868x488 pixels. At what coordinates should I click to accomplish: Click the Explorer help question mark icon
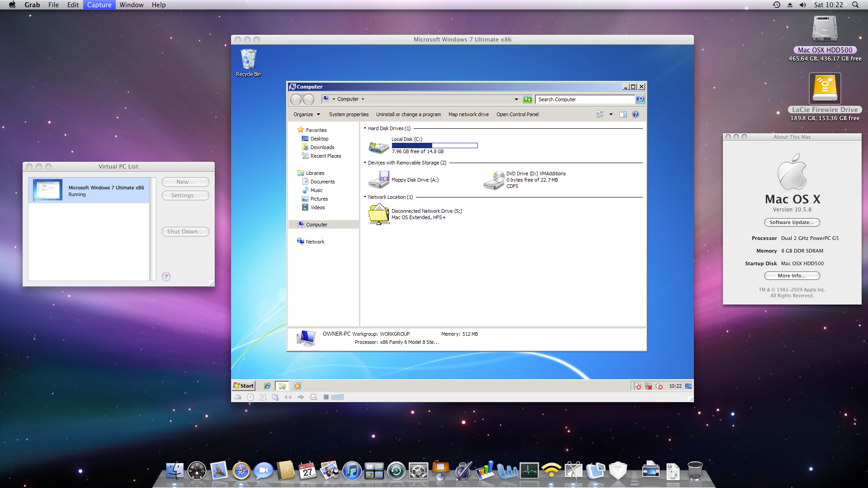click(636, 114)
